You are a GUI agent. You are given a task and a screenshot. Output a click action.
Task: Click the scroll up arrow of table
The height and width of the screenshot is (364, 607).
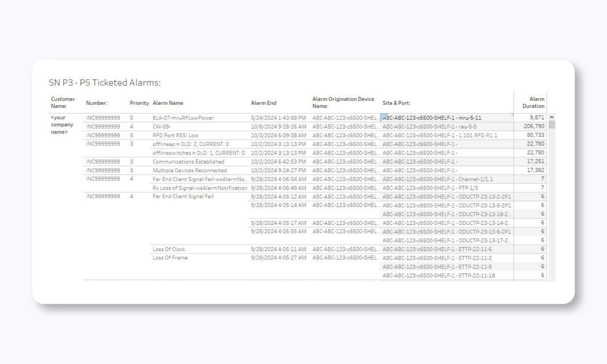(552, 117)
